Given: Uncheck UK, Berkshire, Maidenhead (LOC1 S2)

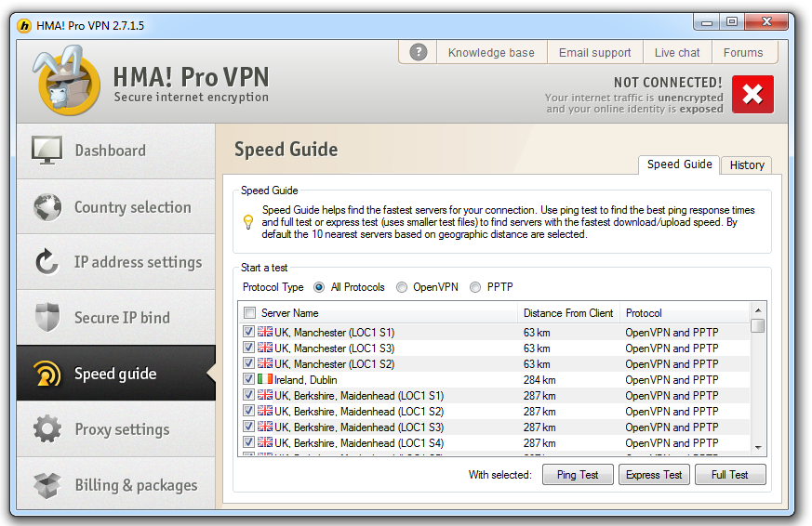Looking at the screenshot, I should tap(248, 411).
